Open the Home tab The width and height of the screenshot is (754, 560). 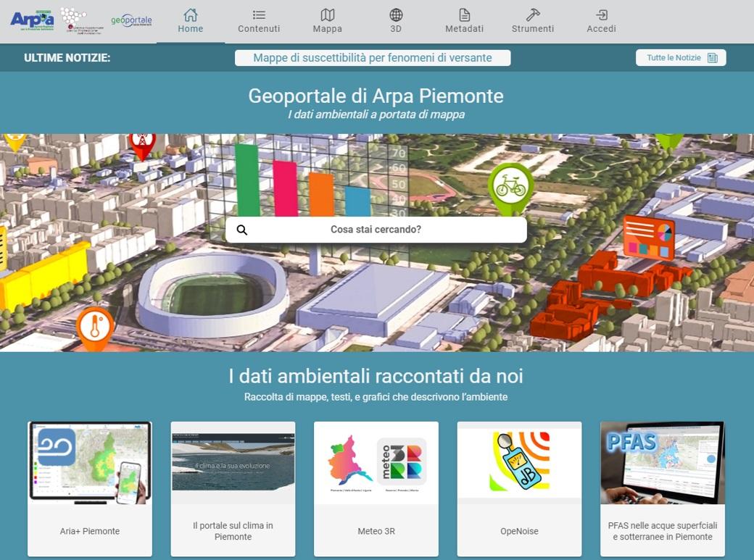pos(191,21)
